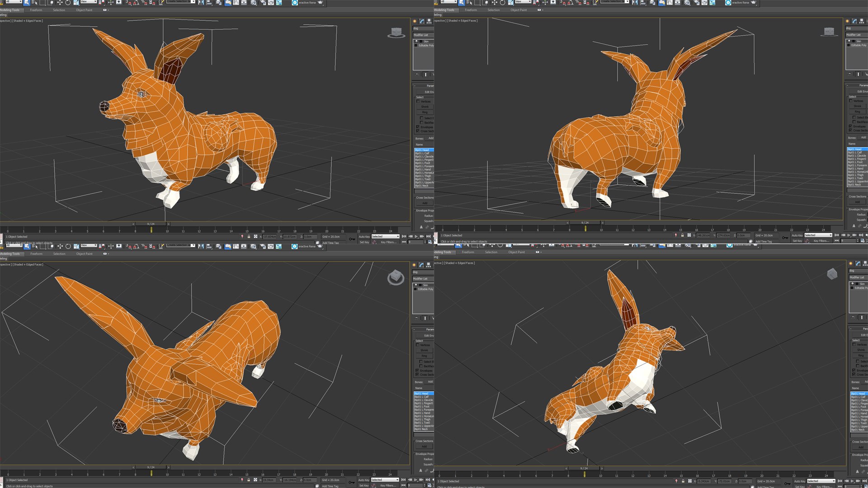Click Select Object arrow icon in top-left toolbar
The width and height of the screenshot is (868, 488).
[x=27, y=2]
